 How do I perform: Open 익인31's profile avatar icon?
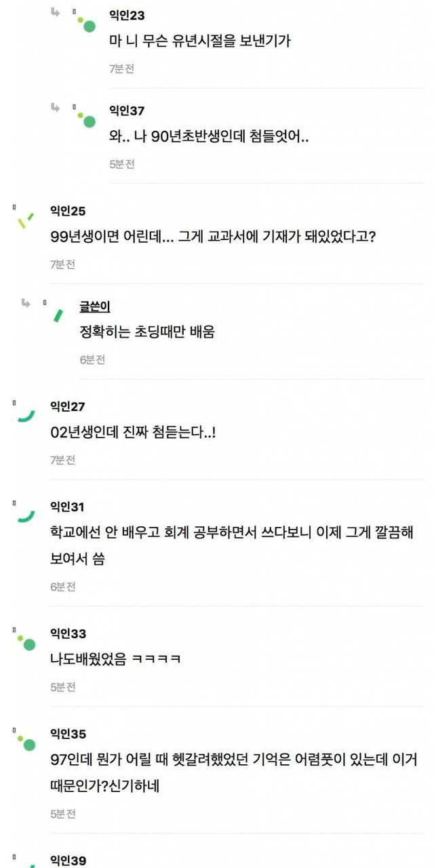pyautogui.click(x=26, y=517)
